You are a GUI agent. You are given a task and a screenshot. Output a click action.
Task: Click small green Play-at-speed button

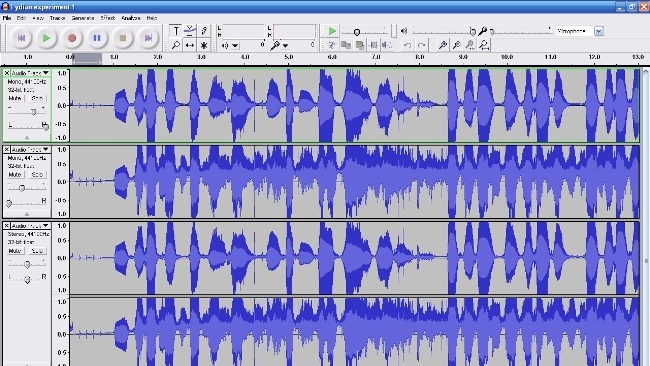[332, 31]
